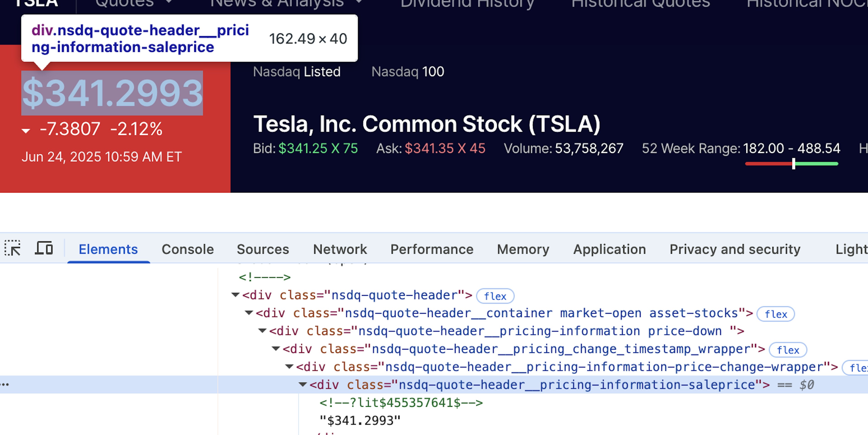Screen dimensions: 868x435
Task: Click the 52 week range slider marker
Action: point(794,164)
